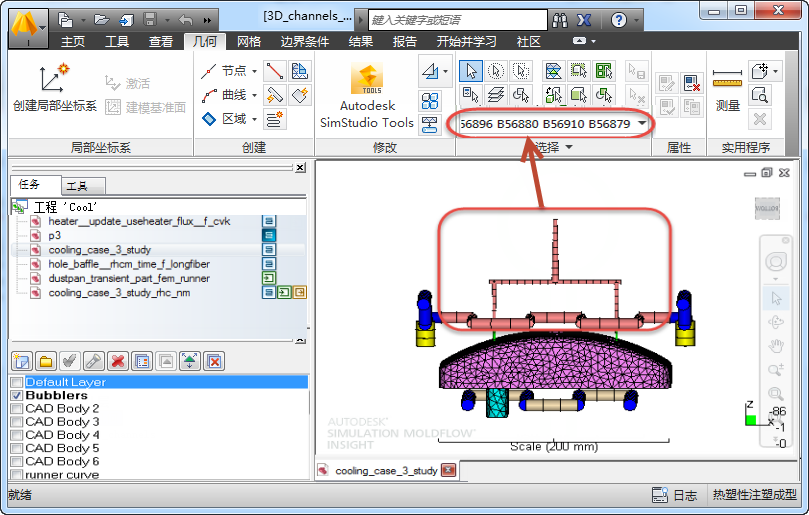The height and width of the screenshot is (515, 809).
Task: Select the red line creation tool
Action: tap(274, 71)
